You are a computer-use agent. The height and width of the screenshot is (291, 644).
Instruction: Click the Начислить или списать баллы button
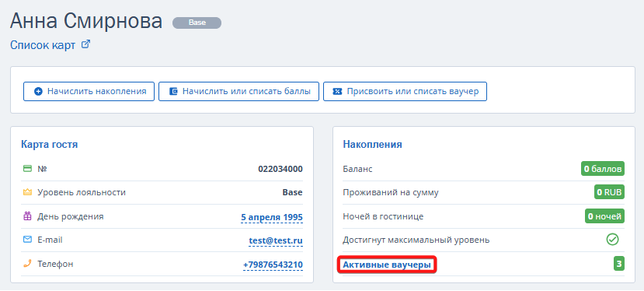[x=239, y=91]
